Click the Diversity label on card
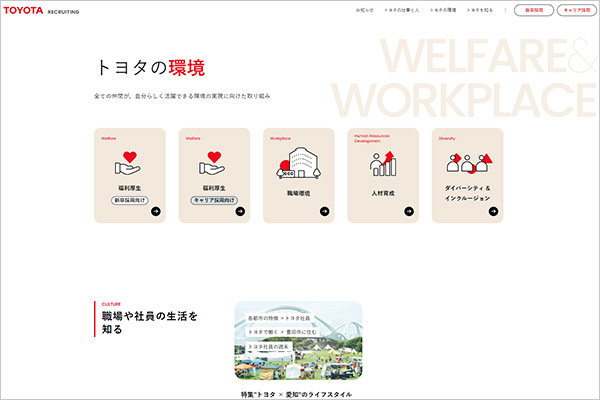The image size is (600, 400). pyautogui.click(x=447, y=139)
